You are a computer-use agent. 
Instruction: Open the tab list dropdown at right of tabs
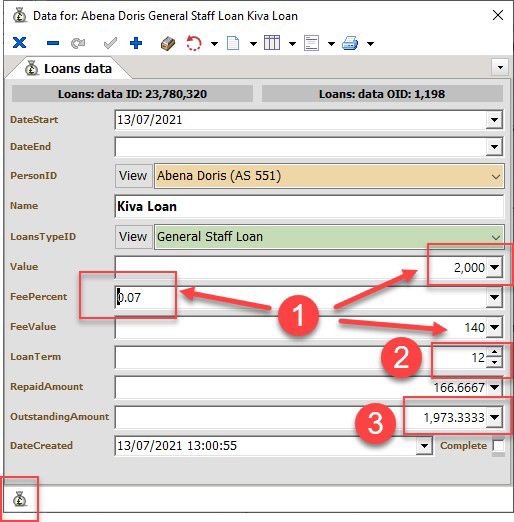pos(500,67)
